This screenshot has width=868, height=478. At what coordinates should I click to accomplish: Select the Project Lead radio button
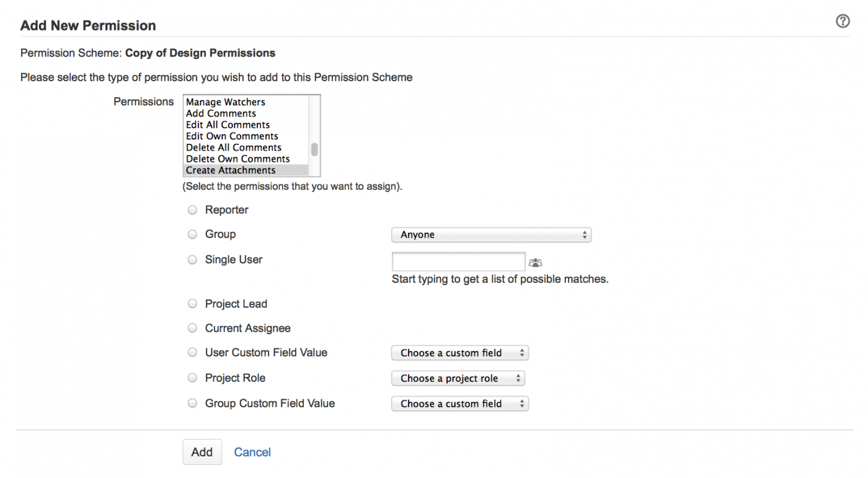(192, 304)
